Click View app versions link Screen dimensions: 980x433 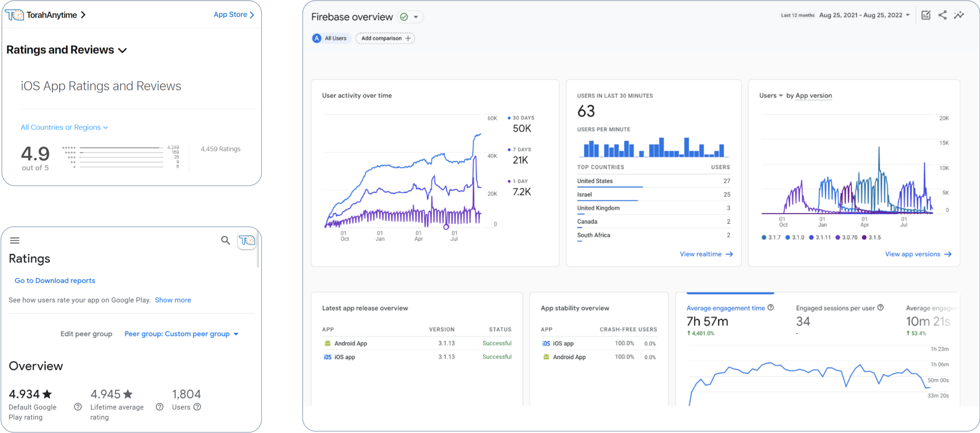918,254
